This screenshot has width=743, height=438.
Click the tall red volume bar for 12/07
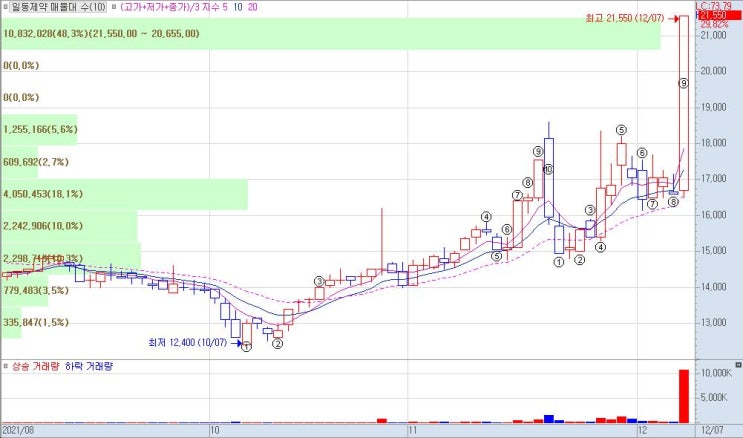pos(684,396)
